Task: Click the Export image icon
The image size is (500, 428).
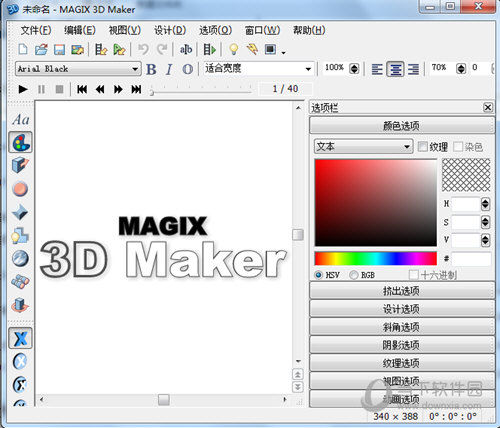Action: [x=77, y=50]
